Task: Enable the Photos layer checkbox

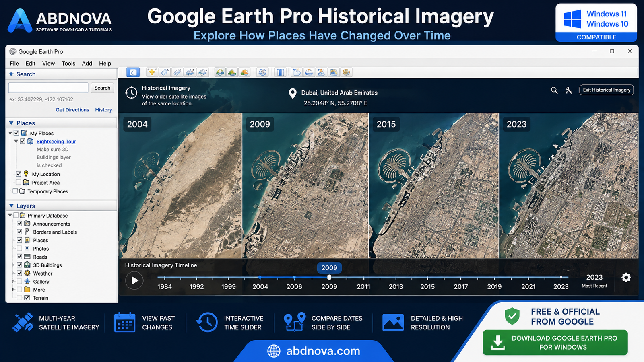Action: [19, 248]
